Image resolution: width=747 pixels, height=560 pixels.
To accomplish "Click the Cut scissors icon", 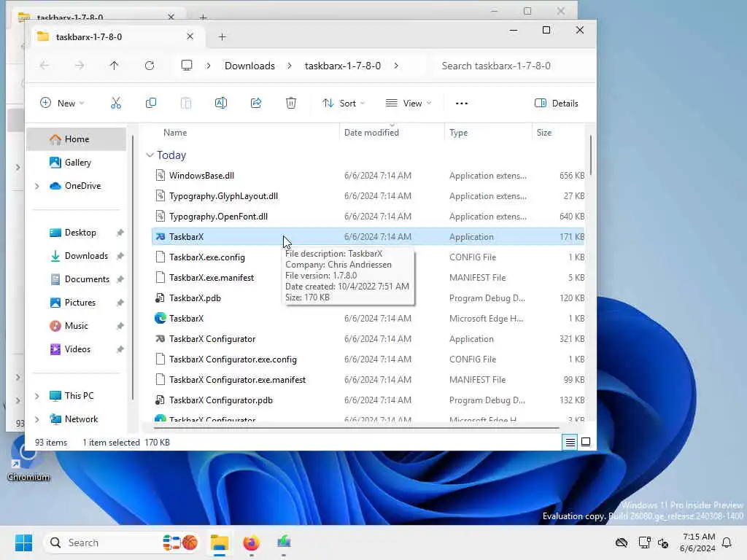I will tap(116, 103).
